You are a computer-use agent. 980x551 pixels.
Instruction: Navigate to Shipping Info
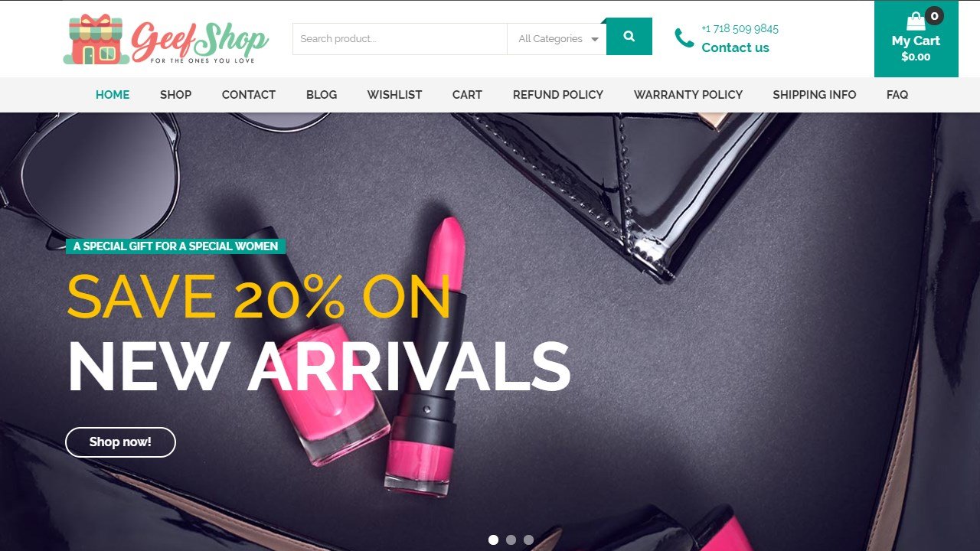(815, 95)
